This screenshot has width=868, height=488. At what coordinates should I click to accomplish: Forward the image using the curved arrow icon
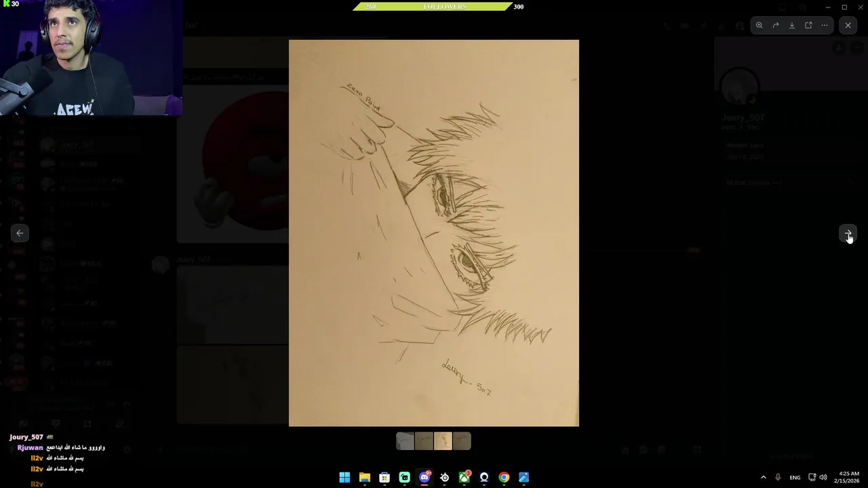[x=776, y=25]
